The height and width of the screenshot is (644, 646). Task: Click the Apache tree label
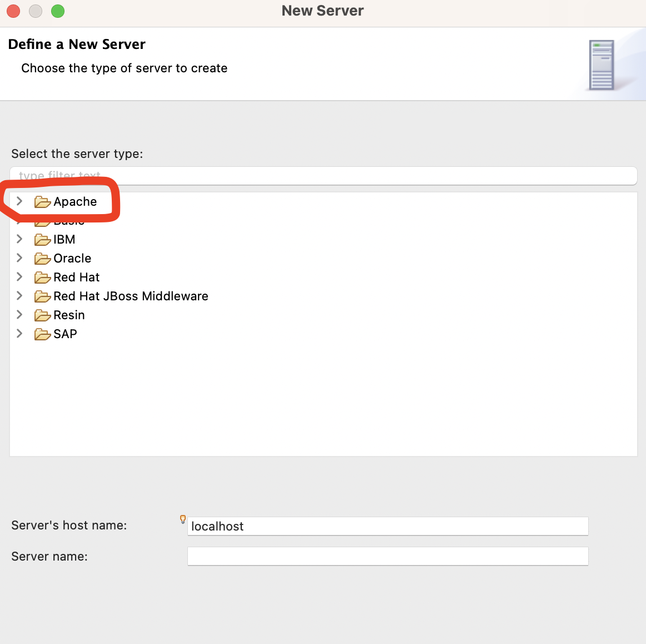point(75,201)
